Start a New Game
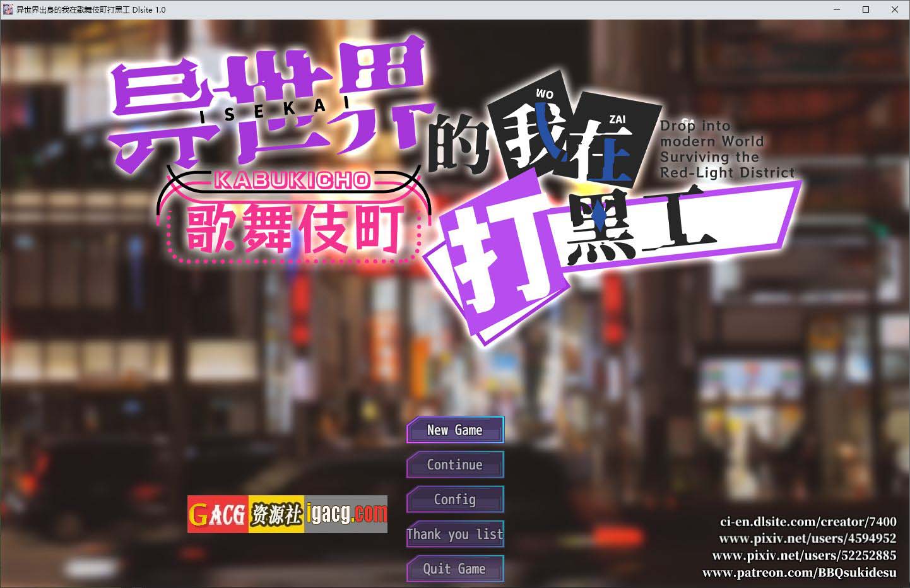The height and width of the screenshot is (588, 910). point(454,430)
